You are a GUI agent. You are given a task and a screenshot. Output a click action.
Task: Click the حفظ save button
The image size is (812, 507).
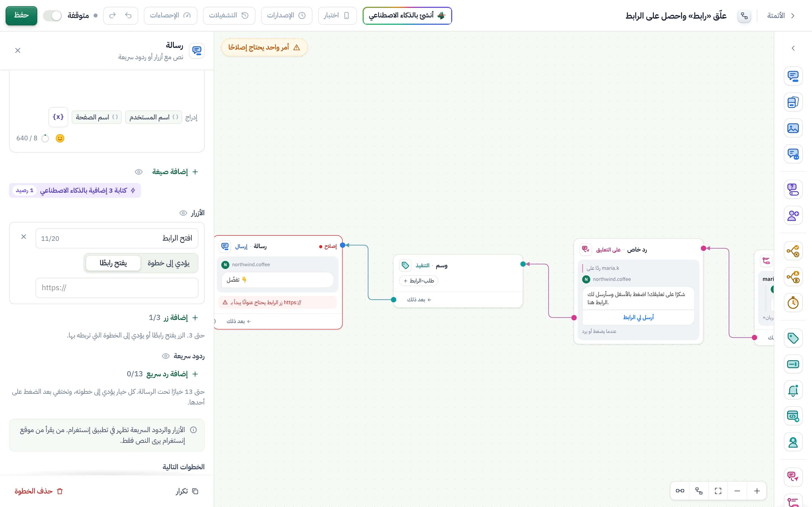click(x=21, y=16)
